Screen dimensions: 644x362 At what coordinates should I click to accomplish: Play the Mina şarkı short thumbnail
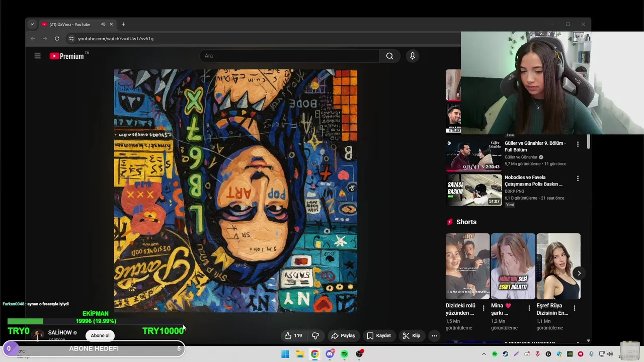click(x=513, y=266)
